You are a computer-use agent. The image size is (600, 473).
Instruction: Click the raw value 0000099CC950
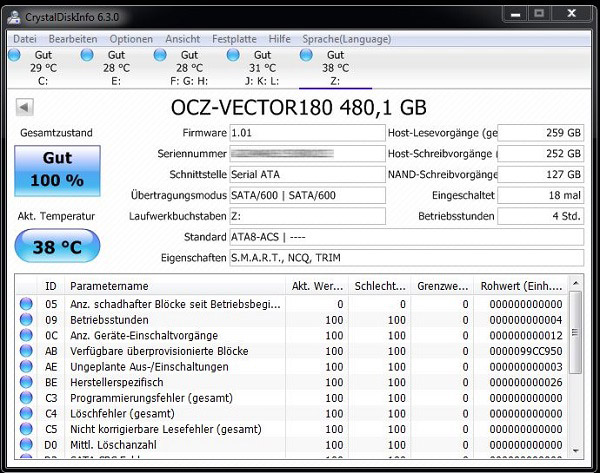click(x=526, y=351)
